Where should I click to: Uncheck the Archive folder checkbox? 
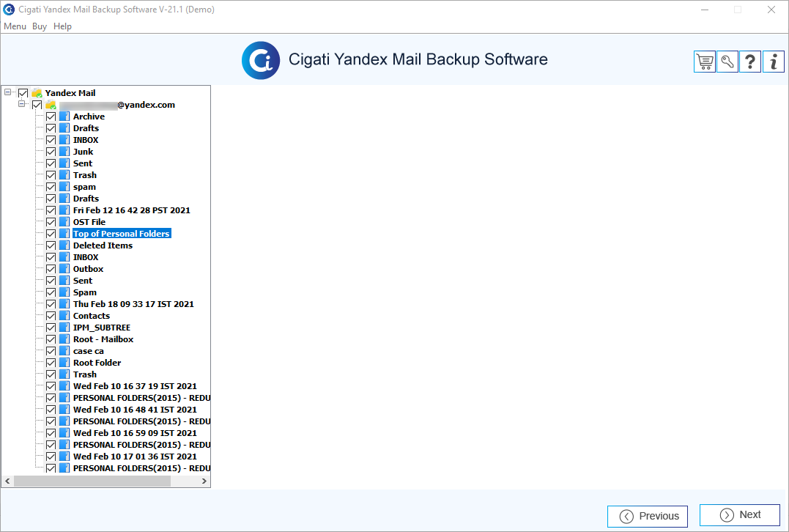pyautogui.click(x=51, y=117)
